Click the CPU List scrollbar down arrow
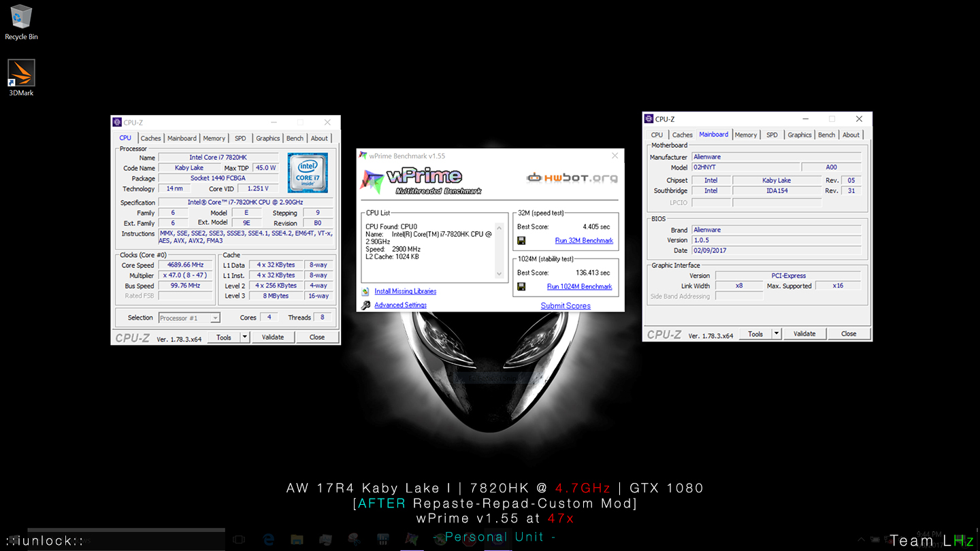 click(499, 274)
